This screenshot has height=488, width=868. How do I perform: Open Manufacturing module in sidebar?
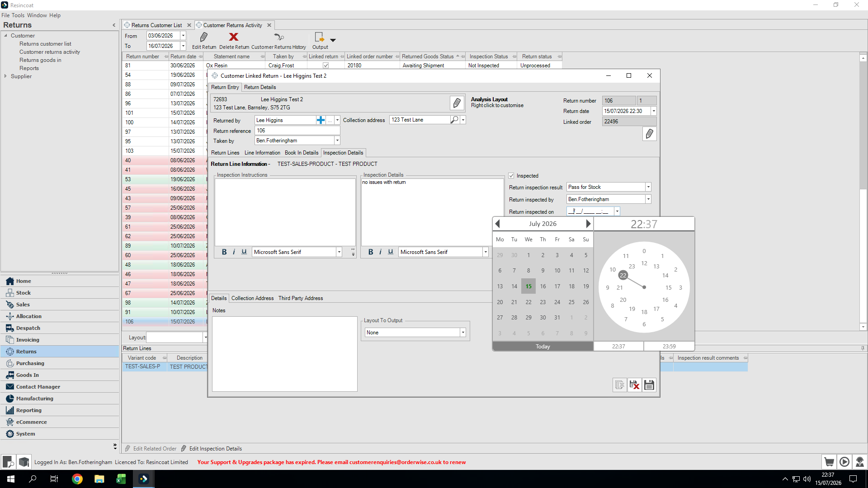60,399
